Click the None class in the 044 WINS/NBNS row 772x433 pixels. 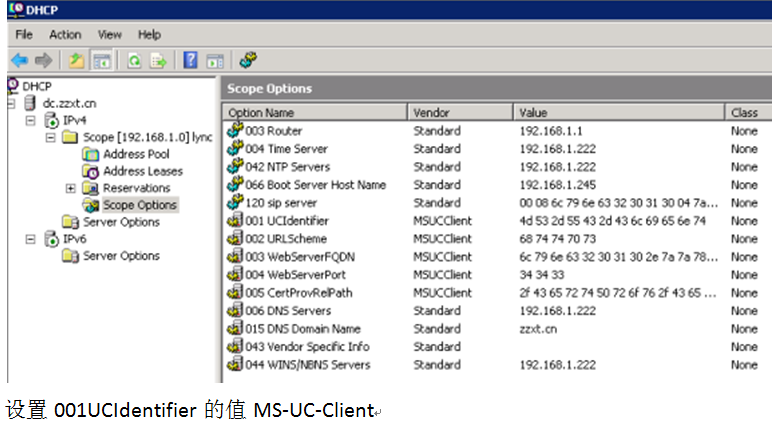click(744, 365)
